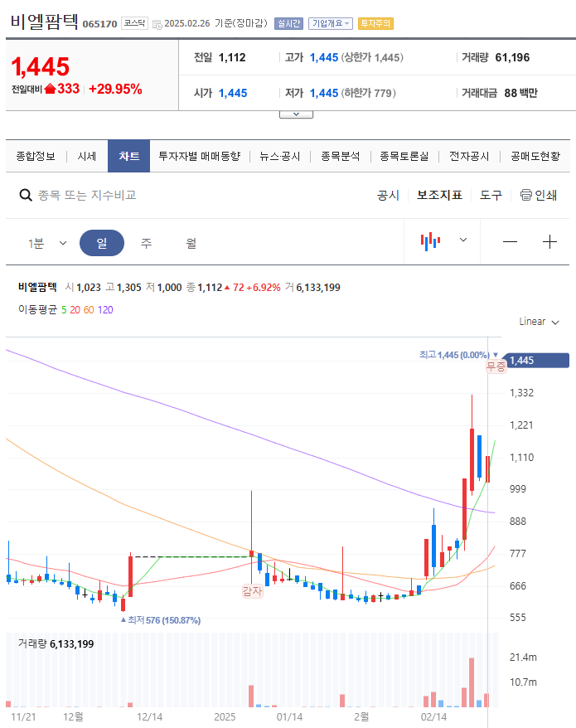This screenshot has width=576, height=728.
Task: Click the candlestick chart type icon
Action: [430, 241]
